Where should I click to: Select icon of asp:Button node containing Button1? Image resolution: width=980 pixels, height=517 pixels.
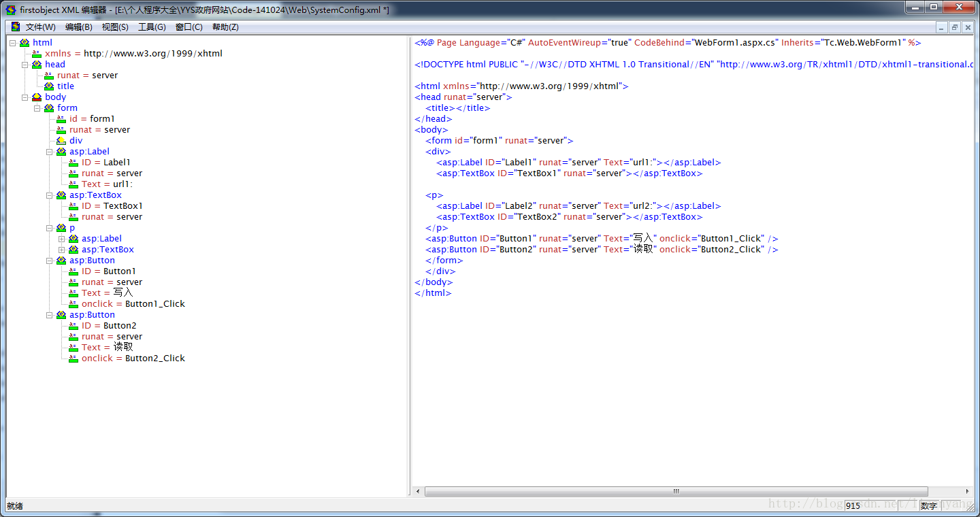coord(61,261)
